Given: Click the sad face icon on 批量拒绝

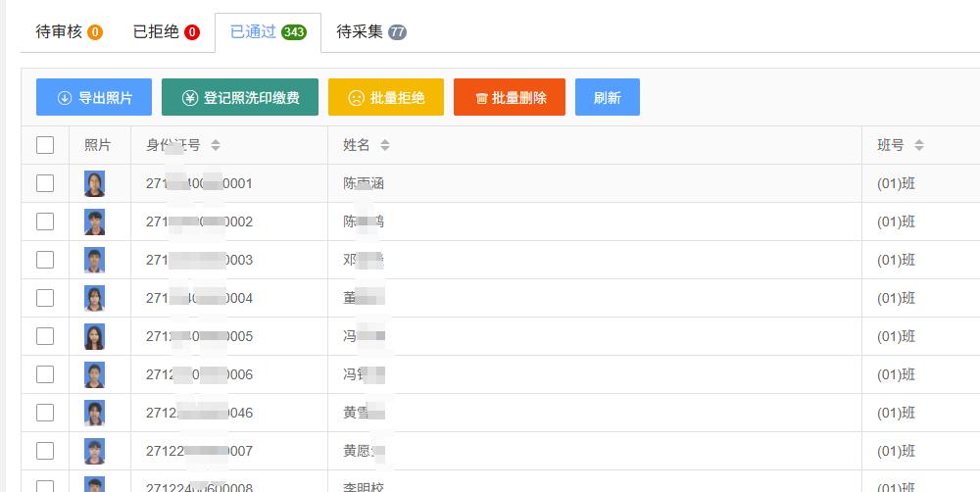Looking at the screenshot, I should [x=357, y=98].
